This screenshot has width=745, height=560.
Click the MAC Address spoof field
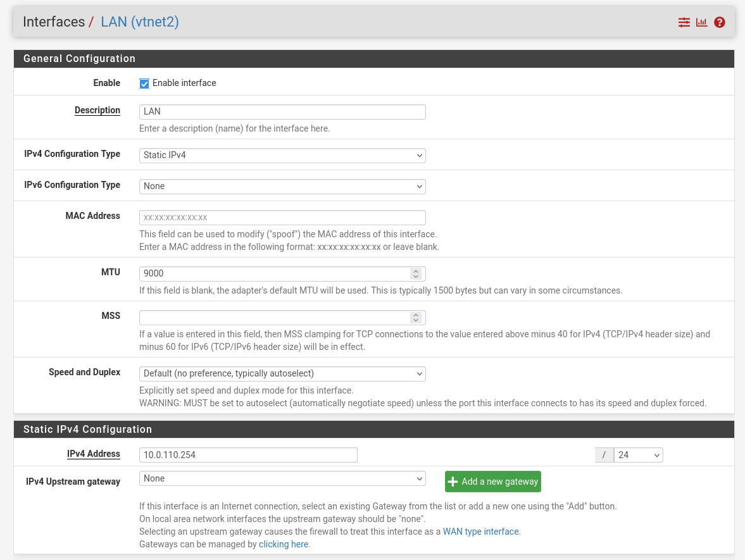click(x=282, y=217)
